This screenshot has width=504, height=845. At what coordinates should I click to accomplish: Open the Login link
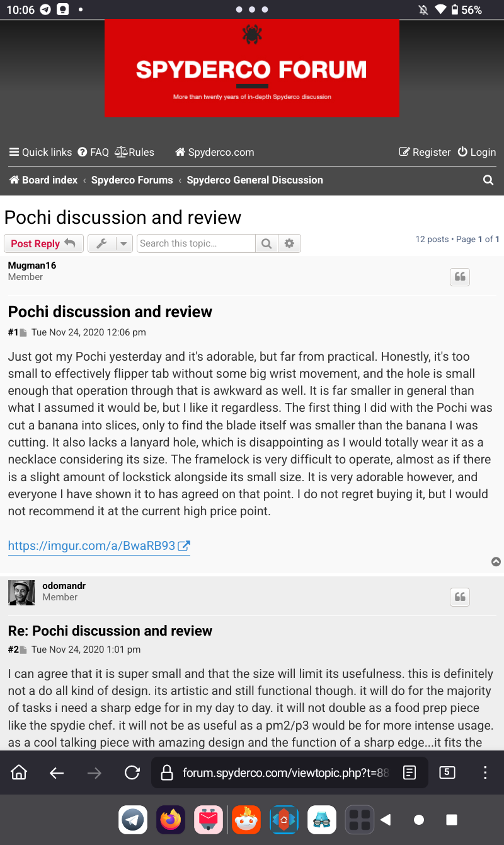(476, 152)
